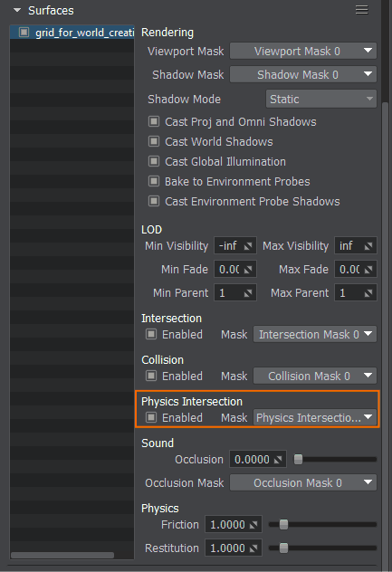The height and width of the screenshot is (572, 392).
Task: Toggle Physics Intersection Enabled checkbox
Action: click(x=151, y=417)
